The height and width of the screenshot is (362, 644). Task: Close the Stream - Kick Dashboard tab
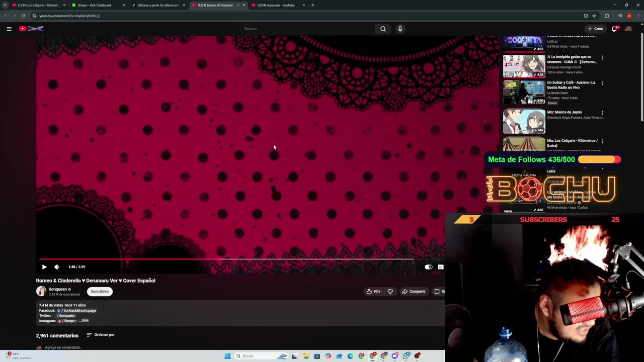pos(124,5)
